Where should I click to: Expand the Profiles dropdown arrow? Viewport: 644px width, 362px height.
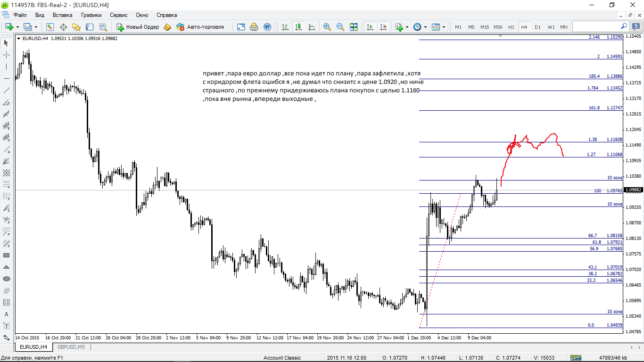tap(36, 27)
